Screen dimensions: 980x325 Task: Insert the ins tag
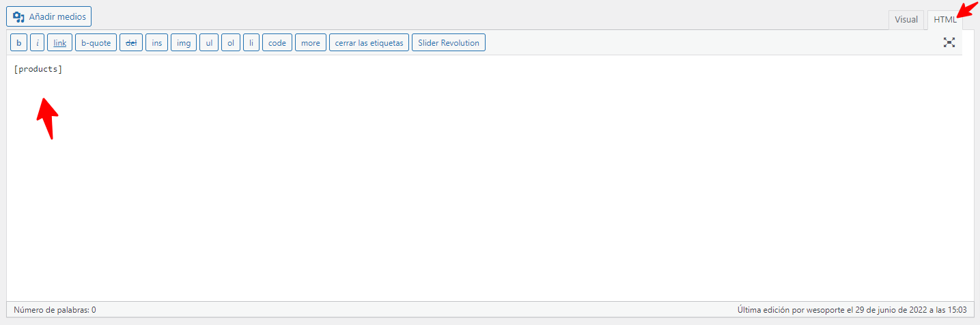click(x=157, y=43)
